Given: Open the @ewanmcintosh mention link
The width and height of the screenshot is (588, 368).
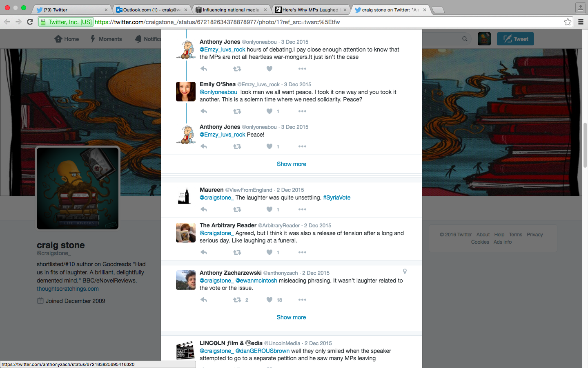Looking at the screenshot, I should (x=256, y=280).
